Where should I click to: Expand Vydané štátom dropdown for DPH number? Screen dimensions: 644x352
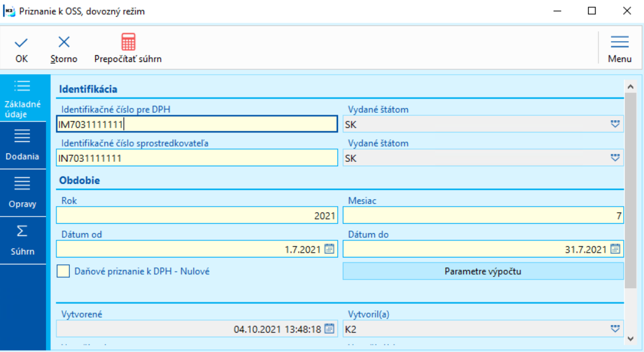[x=615, y=124]
